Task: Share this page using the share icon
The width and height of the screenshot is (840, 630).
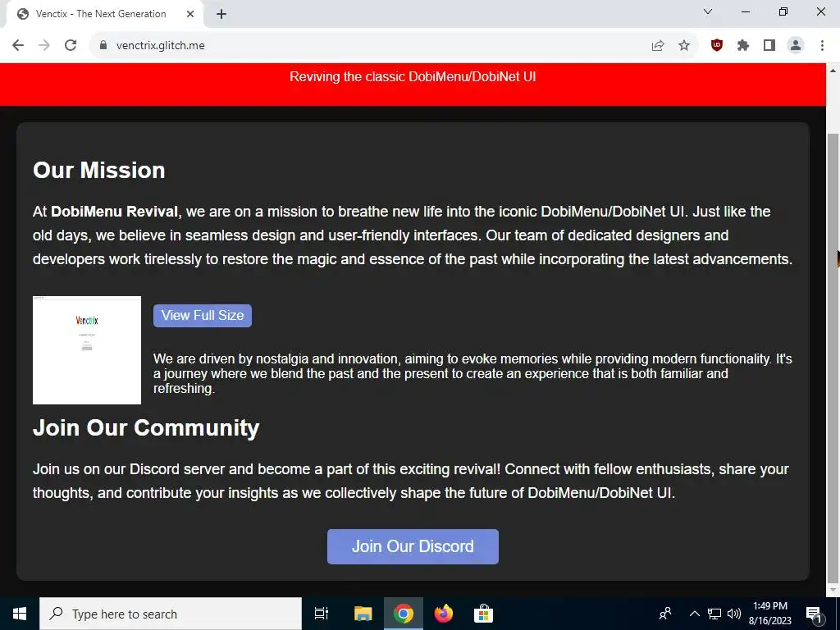Action: [658, 46]
